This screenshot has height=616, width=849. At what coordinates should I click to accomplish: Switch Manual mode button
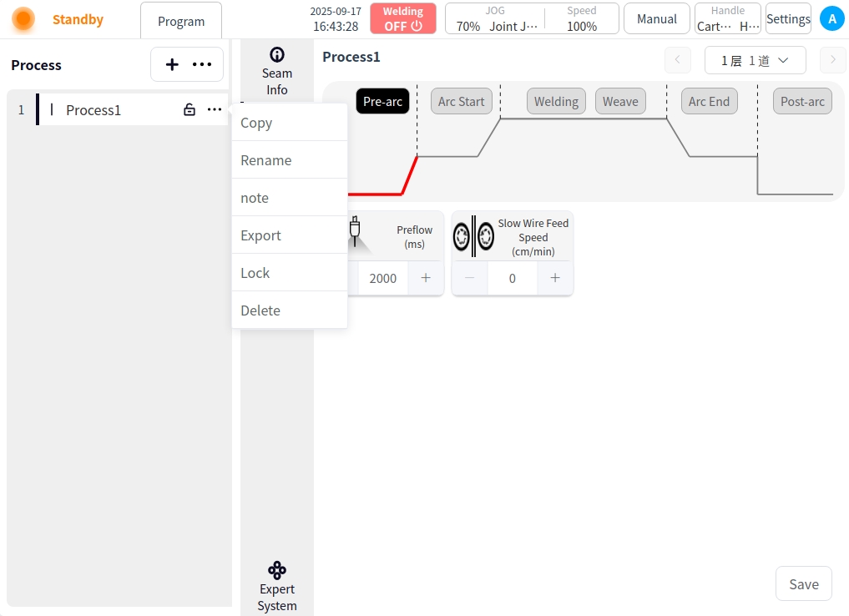click(656, 18)
